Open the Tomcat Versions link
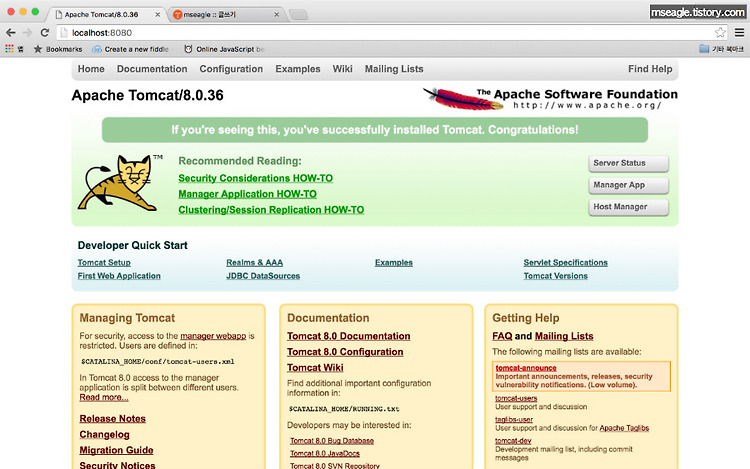The image size is (750, 469). pos(555,276)
